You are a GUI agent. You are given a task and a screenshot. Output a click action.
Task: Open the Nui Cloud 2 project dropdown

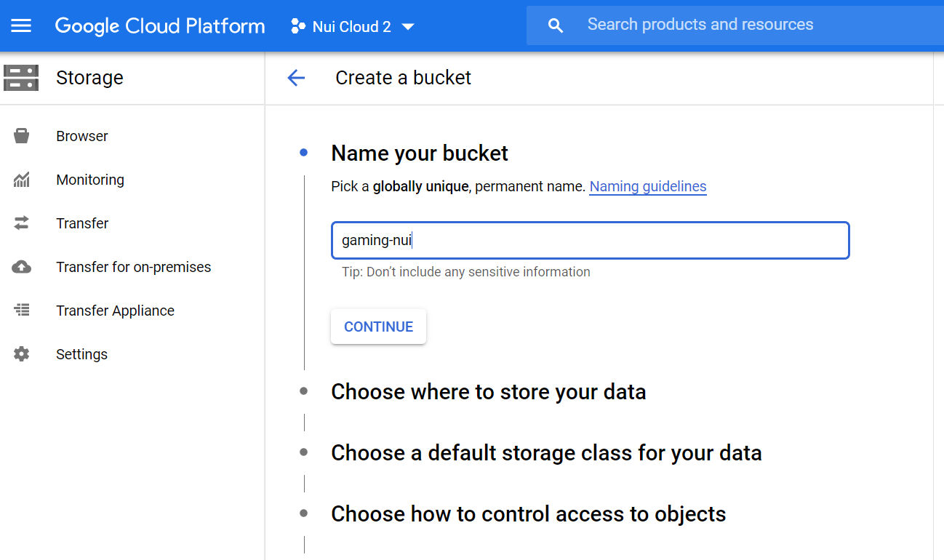click(x=353, y=27)
